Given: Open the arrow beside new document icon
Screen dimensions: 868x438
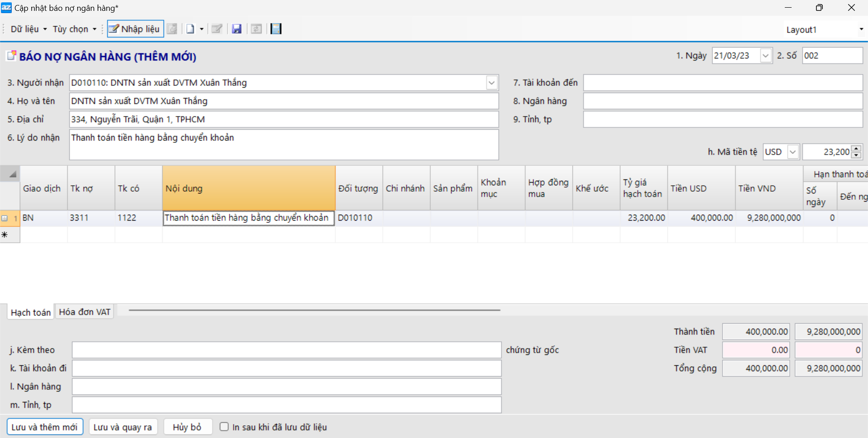Looking at the screenshot, I should point(202,29).
